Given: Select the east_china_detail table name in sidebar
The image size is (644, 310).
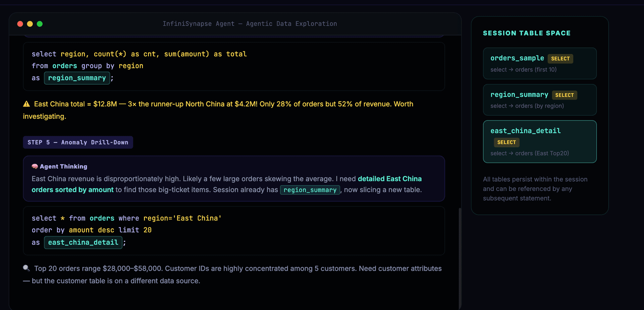Looking at the screenshot, I should (x=525, y=131).
